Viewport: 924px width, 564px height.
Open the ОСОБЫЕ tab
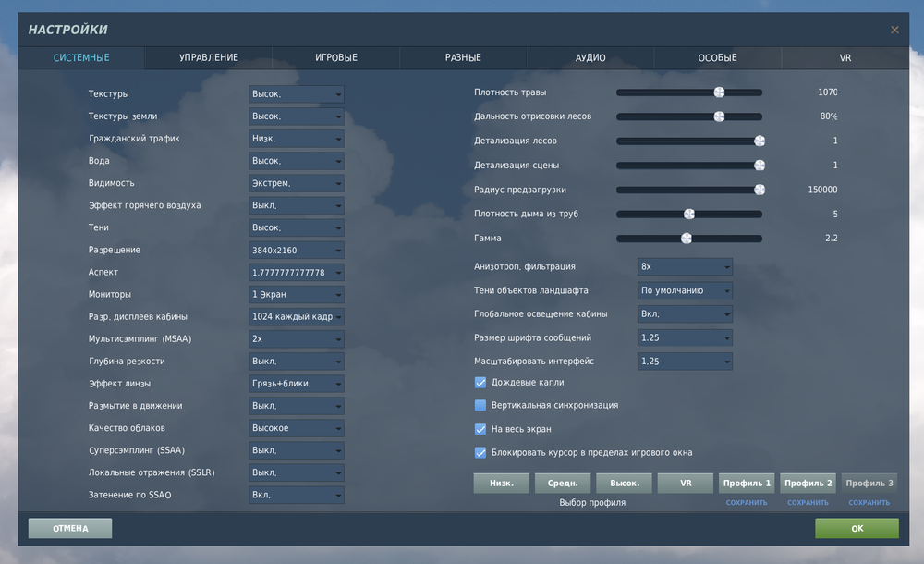[717, 58]
